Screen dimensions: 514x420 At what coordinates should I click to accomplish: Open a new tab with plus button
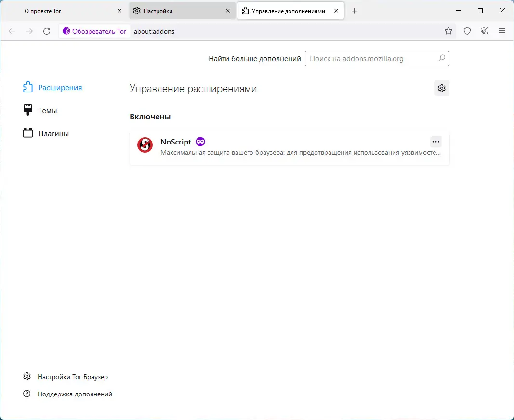355,11
